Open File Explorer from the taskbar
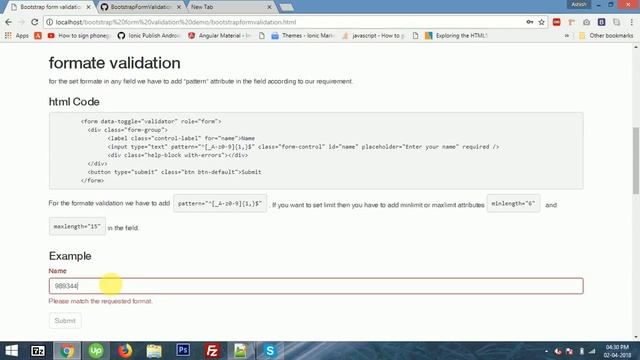 [154, 351]
